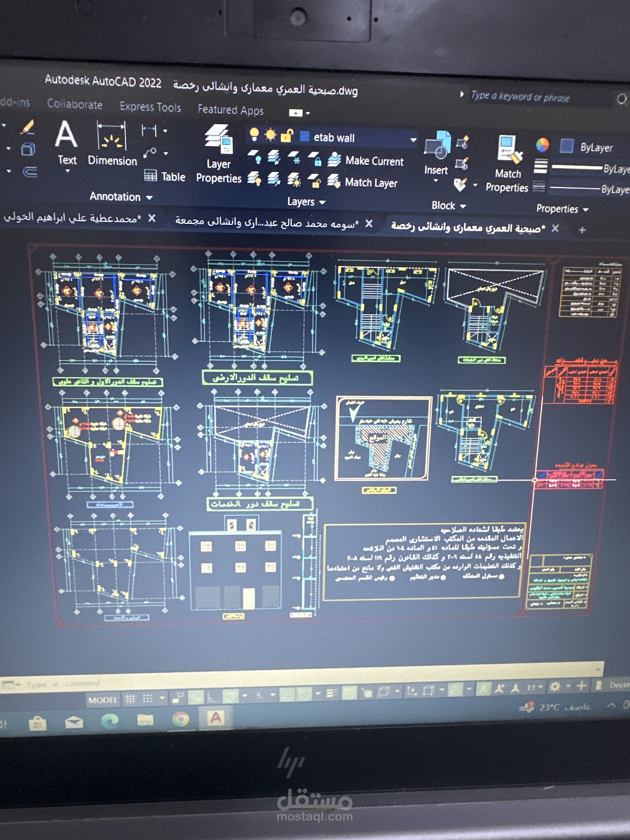630x840 pixels.
Task: Click Match Properties tool
Action: click(507, 164)
